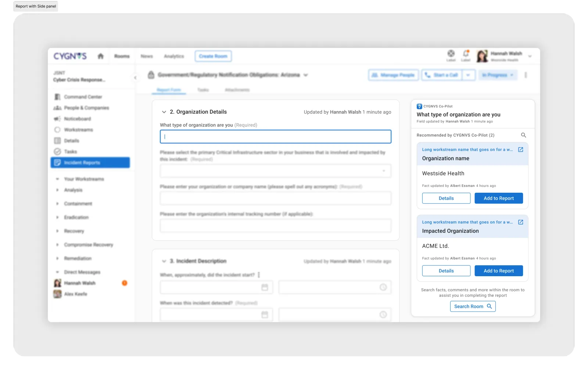
Task: Open the notifications bell icon
Action: 466,54
